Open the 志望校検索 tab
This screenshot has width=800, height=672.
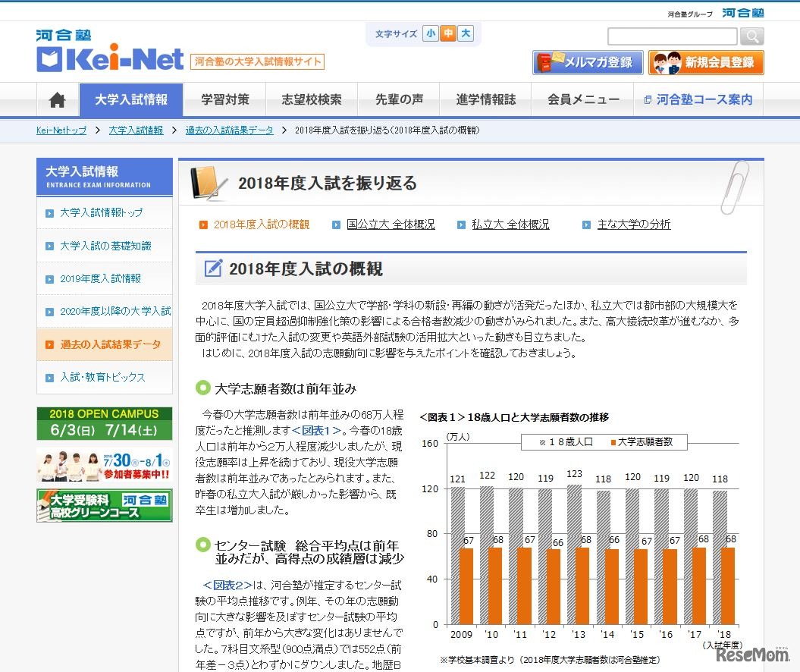(x=312, y=99)
